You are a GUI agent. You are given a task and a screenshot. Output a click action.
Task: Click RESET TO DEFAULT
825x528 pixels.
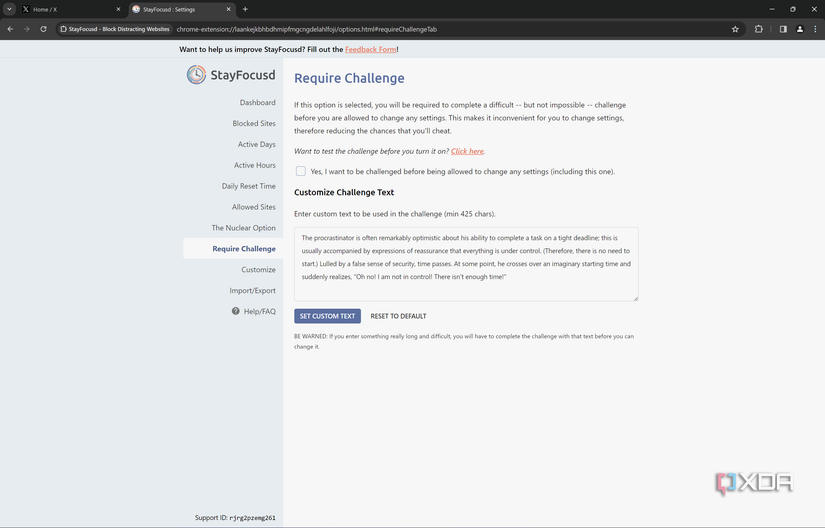tap(398, 316)
